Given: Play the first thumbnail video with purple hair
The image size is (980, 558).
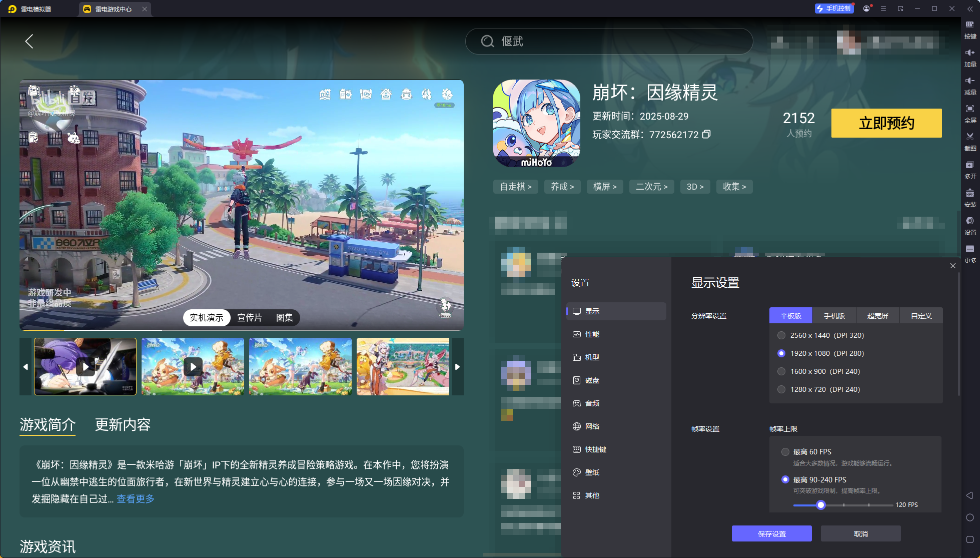Looking at the screenshot, I should coord(85,367).
